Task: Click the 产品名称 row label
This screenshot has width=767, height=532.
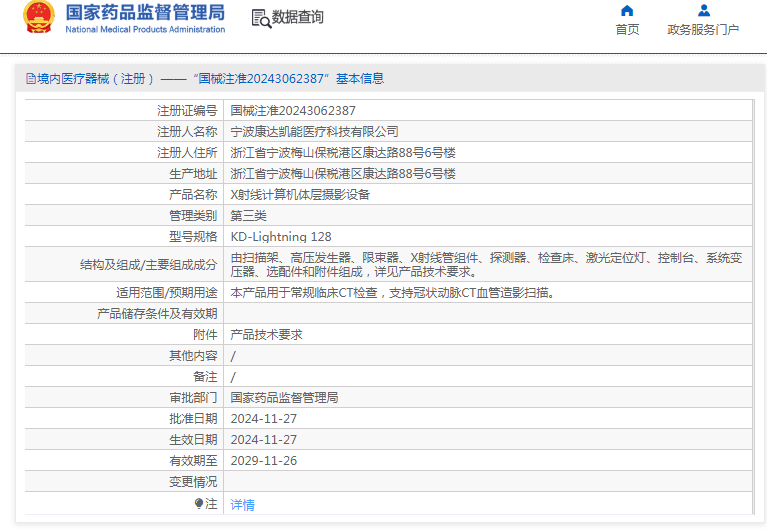Action: [x=193, y=195]
